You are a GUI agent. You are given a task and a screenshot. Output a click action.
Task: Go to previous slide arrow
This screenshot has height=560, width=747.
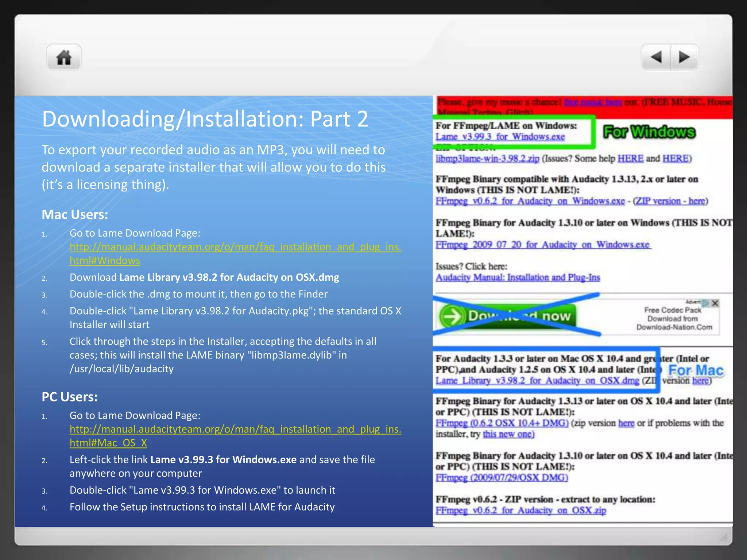(x=656, y=57)
